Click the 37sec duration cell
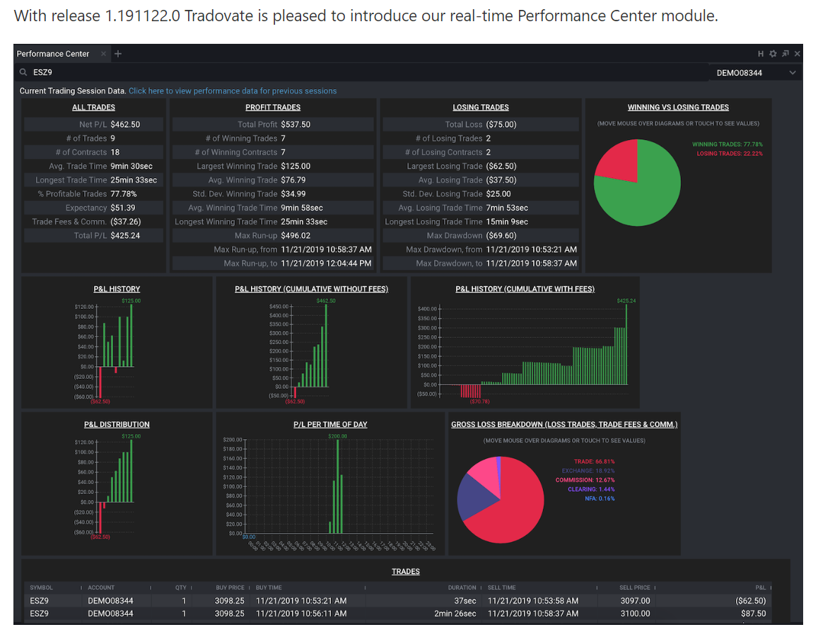The image size is (818, 644). [x=464, y=601]
